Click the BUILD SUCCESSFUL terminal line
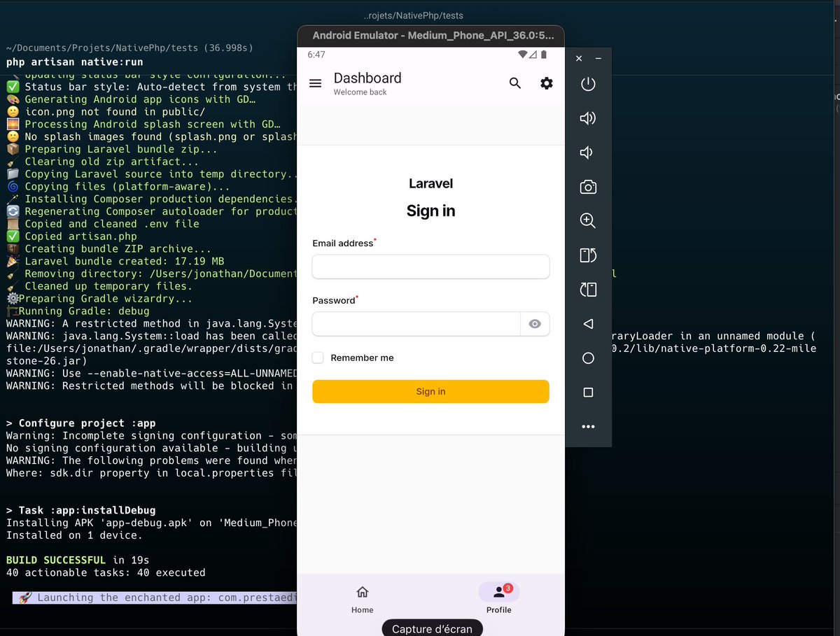Screen dimensions: 840x636 [78, 560]
